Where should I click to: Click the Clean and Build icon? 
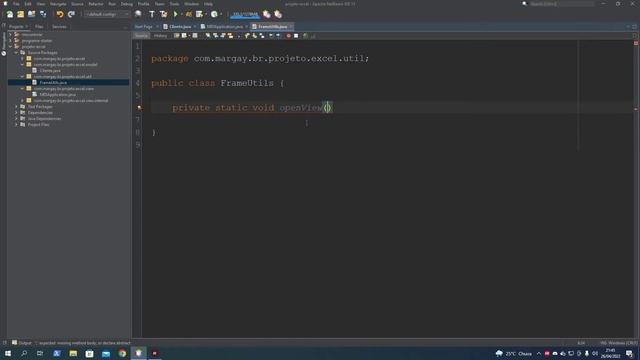(x=163, y=14)
